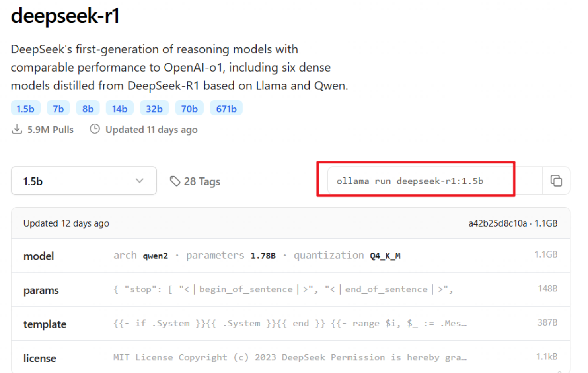The width and height of the screenshot is (588, 373).
Task: Click the 148B size in params row
Action: tap(548, 289)
